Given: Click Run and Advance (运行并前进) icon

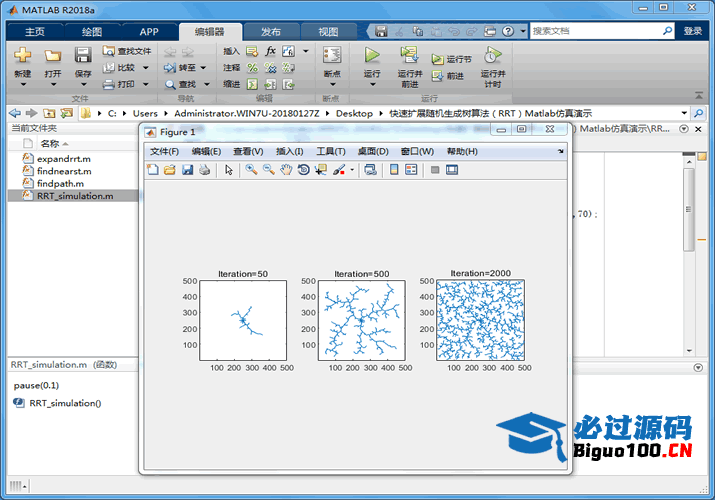Looking at the screenshot, I should pyautogui.click(x=409, y=55).
